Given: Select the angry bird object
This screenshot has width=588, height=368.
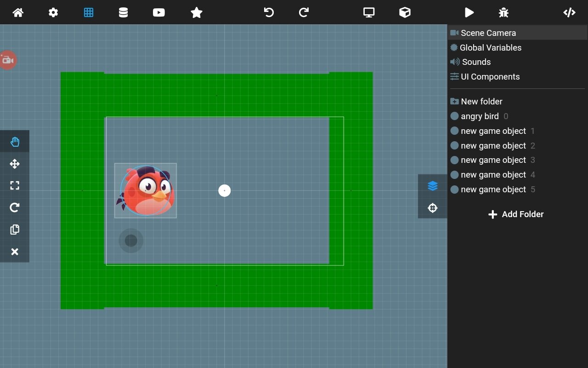Looking at the screenshot, I should coord(480,116).
